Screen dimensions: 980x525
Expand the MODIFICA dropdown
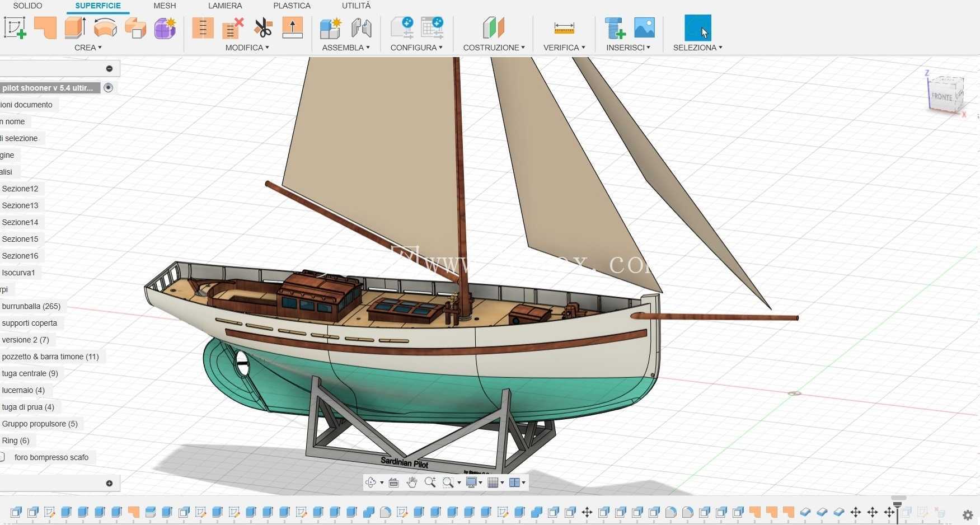tap(247, 48)
